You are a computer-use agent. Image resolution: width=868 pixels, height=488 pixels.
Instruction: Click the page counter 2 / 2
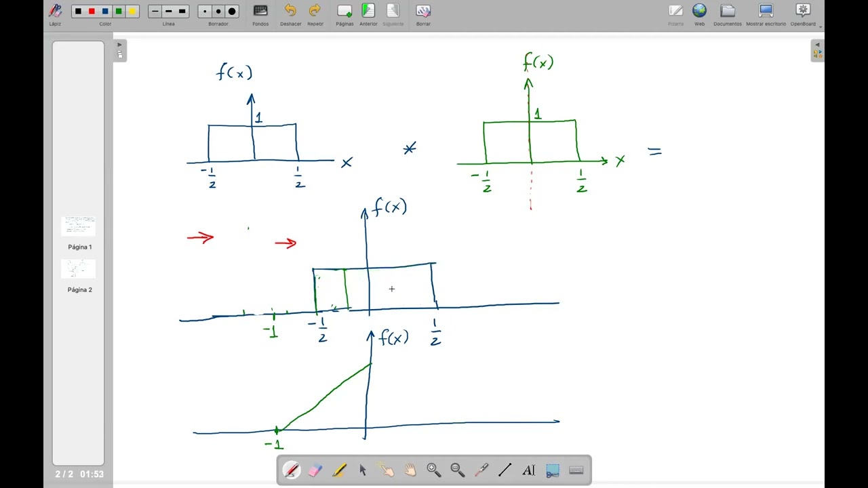[x=64, y=474]
